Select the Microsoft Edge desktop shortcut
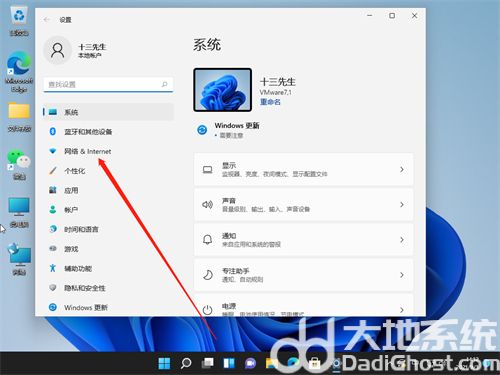The image size is (500, 375). [19, 72]
